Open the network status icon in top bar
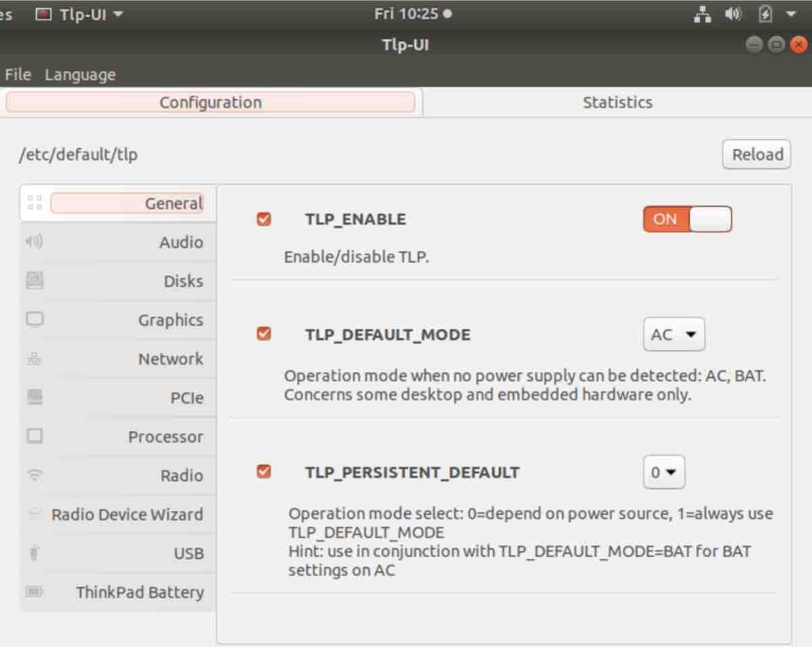 pyautogui.click(x=704, y=14)
